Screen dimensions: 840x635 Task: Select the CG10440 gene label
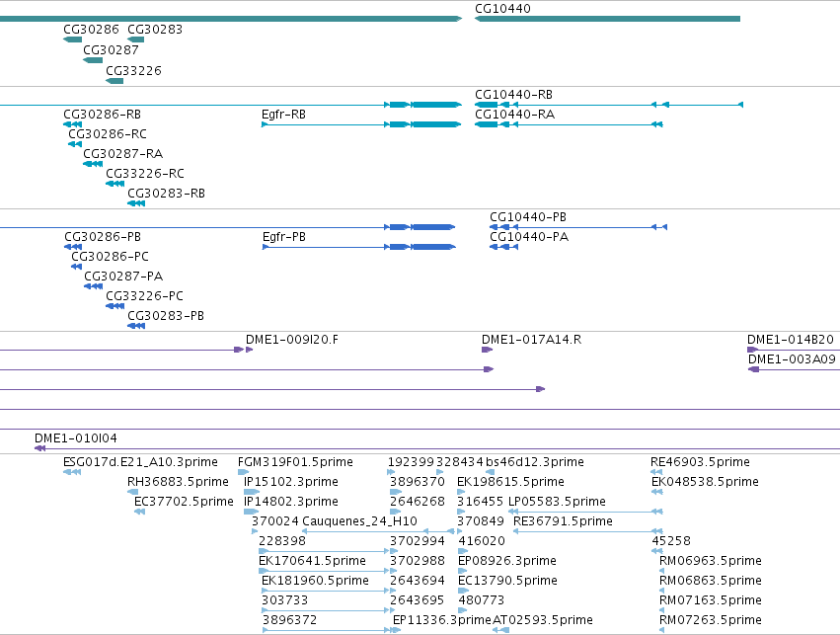point(502,9)
